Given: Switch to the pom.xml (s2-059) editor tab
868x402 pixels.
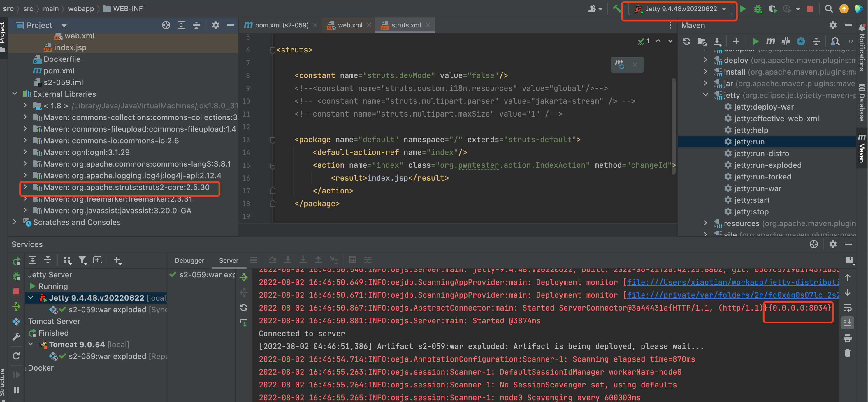Looking at the screenshot, I should tap(281, 25).
